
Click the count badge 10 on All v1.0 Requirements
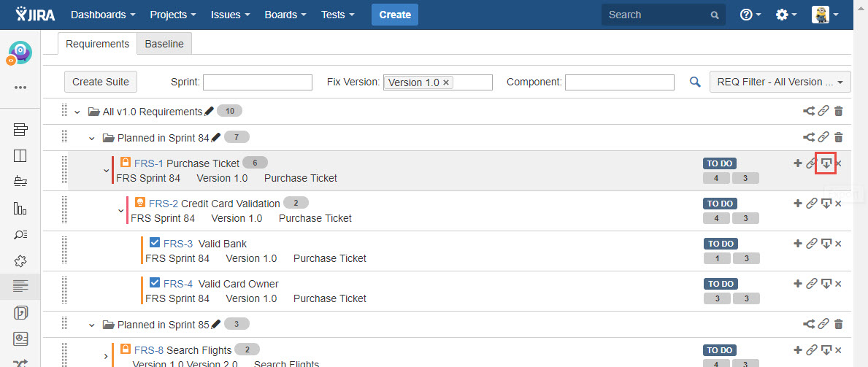pos(230,111)
